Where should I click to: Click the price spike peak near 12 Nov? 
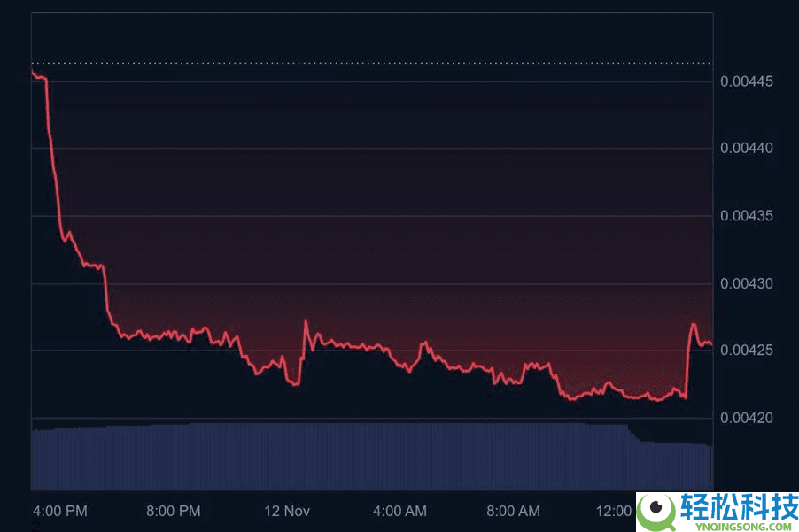click(306, 320)
